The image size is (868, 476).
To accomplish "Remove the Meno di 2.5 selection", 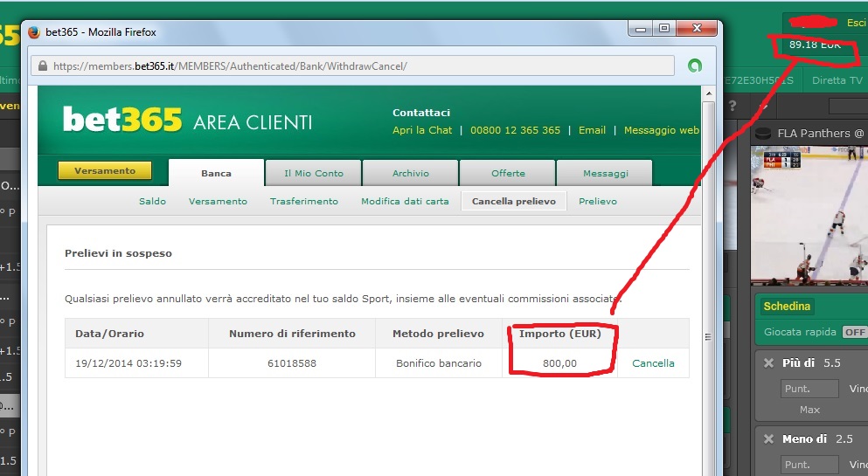I will pos(768,439).
